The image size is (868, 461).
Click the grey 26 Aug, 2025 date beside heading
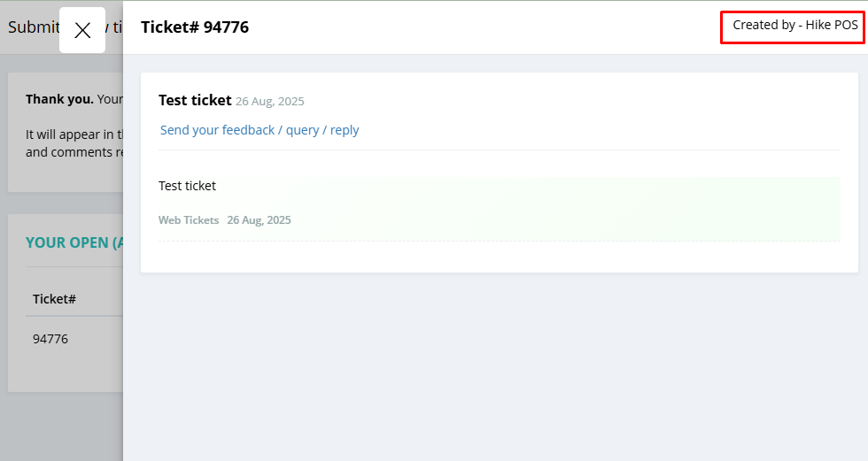tap(269, 101)
